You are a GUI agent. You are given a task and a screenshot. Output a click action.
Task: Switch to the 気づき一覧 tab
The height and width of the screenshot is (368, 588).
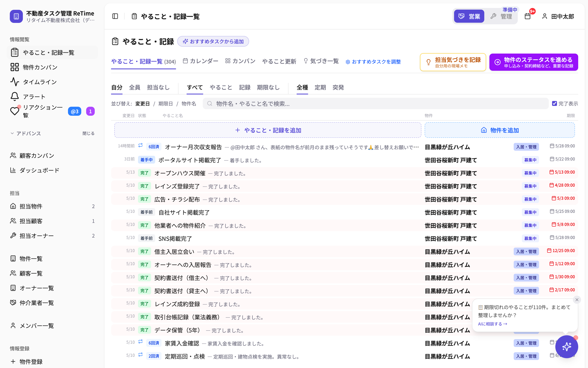321,61
